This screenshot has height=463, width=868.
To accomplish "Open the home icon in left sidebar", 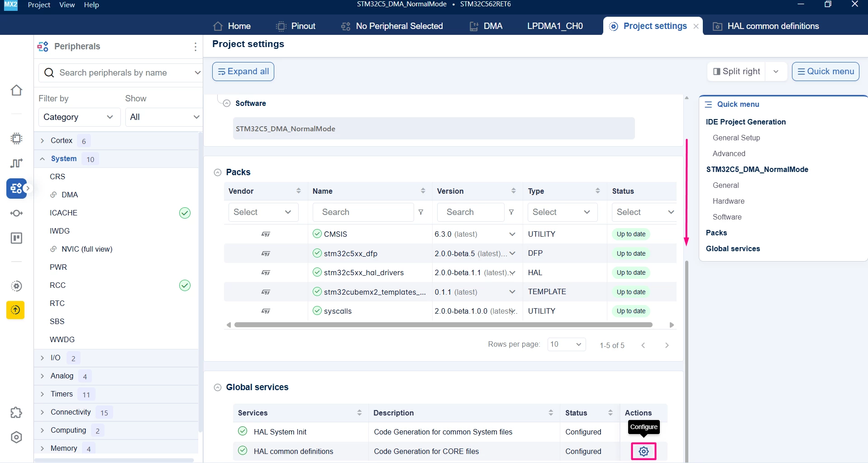I will pos(16,90).
